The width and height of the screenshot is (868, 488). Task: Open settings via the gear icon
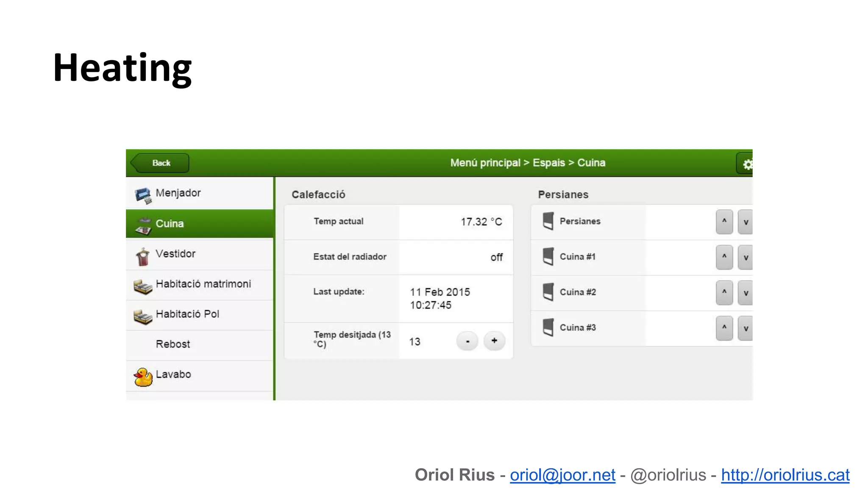click(745, 164)
